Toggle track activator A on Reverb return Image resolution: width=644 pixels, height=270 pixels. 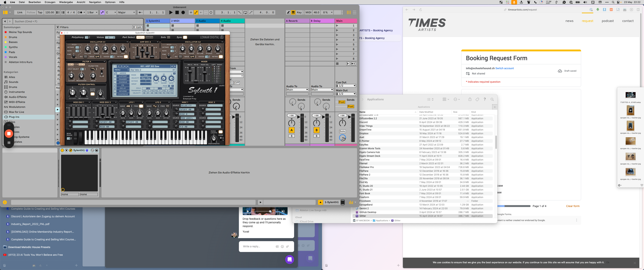(291, 130)
